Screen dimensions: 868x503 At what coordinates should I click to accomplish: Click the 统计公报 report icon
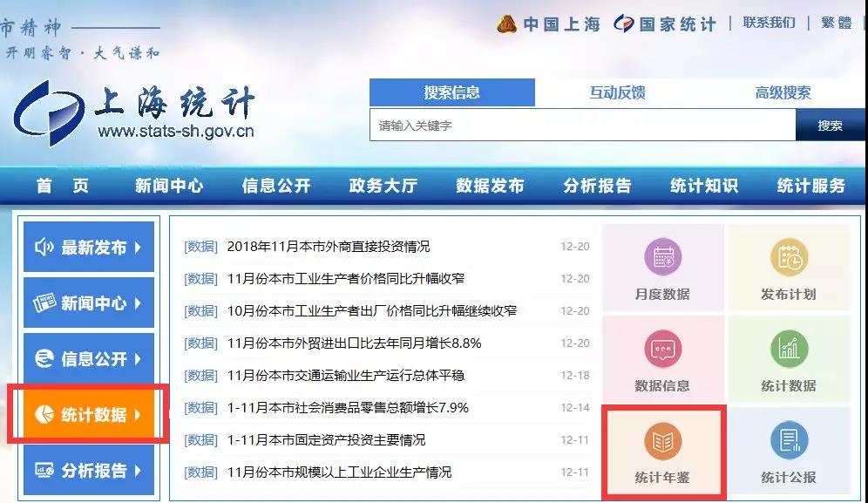788,442
